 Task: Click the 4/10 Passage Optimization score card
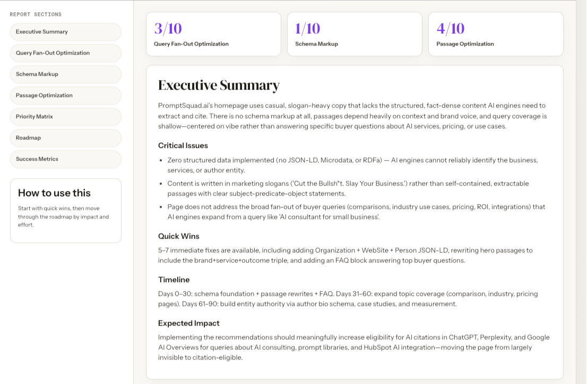coord(496,34)
